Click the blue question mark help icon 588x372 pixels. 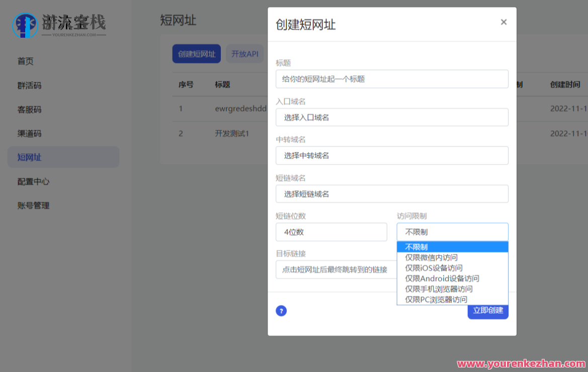pos(281,311)
